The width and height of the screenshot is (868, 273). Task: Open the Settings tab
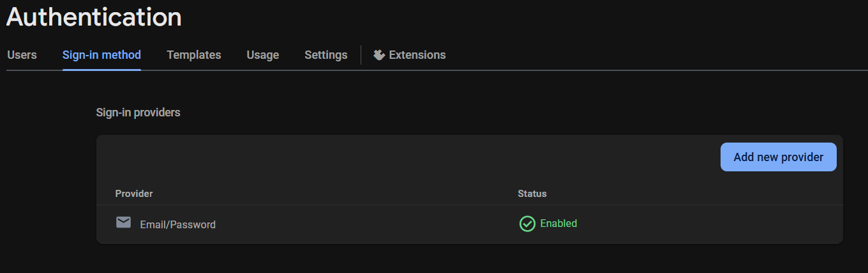326,55
